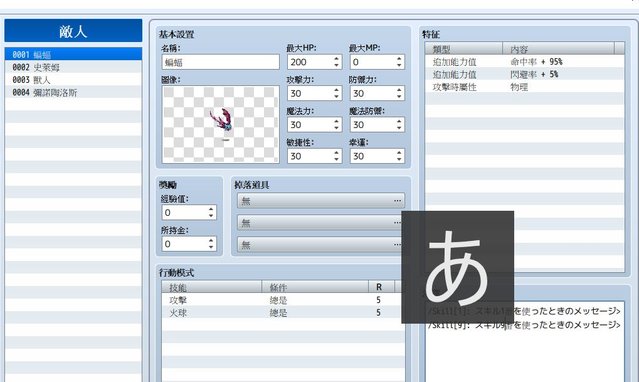The width and height of the screenshot is (639, 382).
Task: Open the second 掉落道具 drop item selector
Action: 320,223
